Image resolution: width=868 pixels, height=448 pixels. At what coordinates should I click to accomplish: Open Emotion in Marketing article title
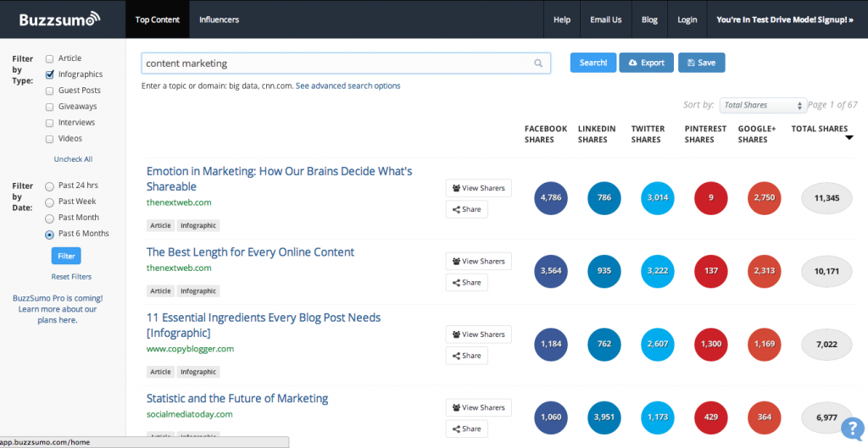pos(279,179)
